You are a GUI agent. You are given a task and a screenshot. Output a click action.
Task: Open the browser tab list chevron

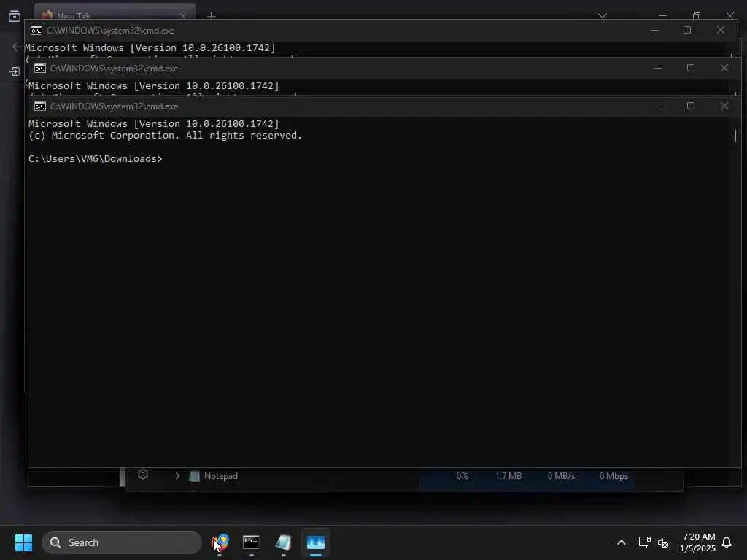click(603, 16)
